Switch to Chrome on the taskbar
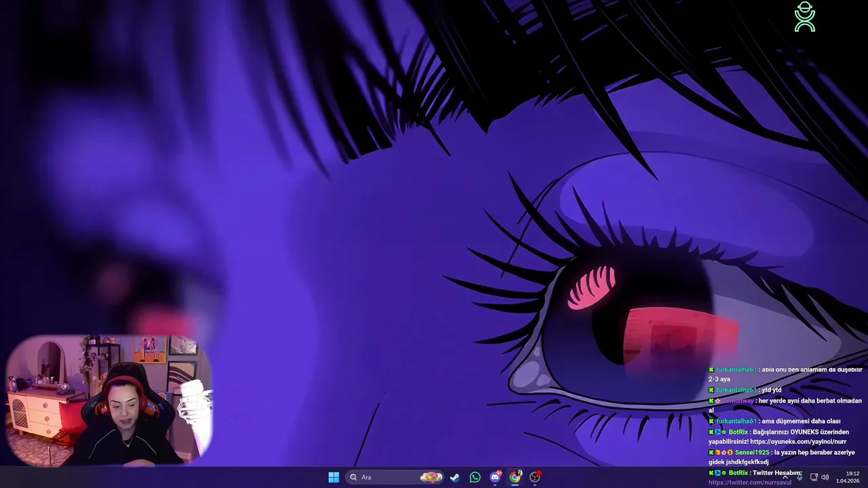 click(x=515, y=477)
